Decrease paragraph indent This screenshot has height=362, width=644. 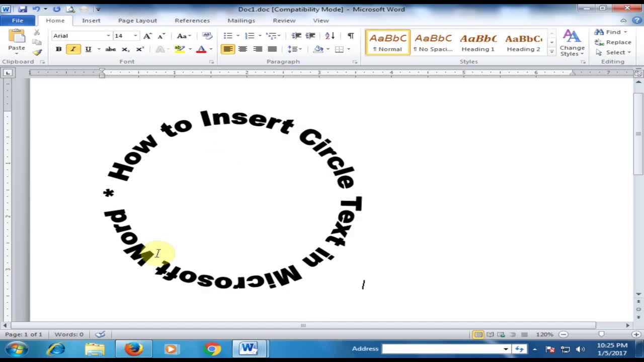(296, 36)
